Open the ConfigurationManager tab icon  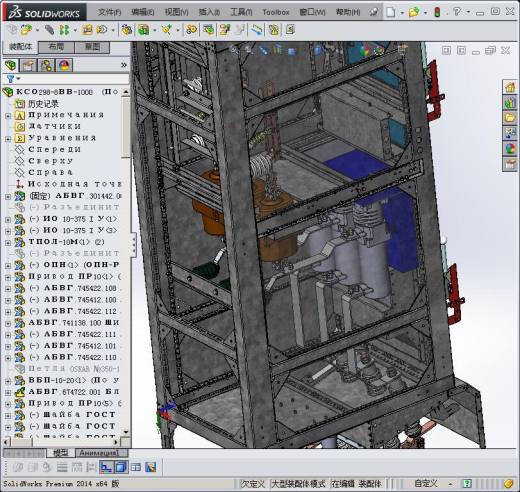tap(46, 65)
